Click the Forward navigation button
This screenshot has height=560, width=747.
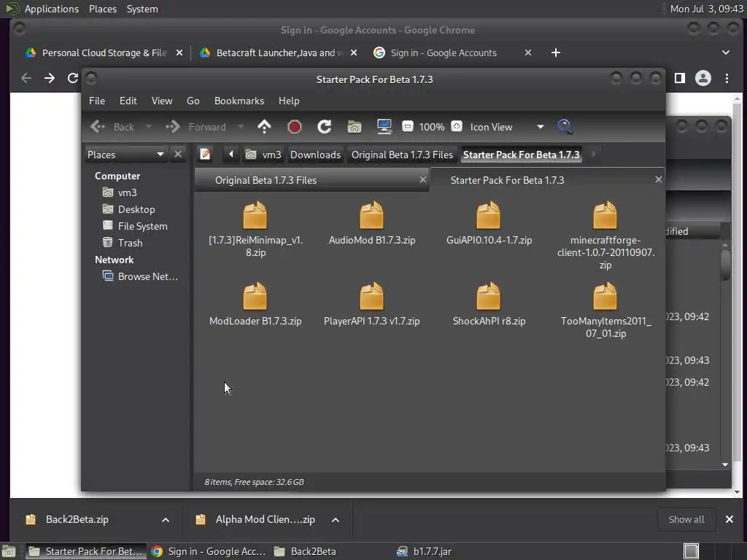pyautogui.click(x=196, y=127)
